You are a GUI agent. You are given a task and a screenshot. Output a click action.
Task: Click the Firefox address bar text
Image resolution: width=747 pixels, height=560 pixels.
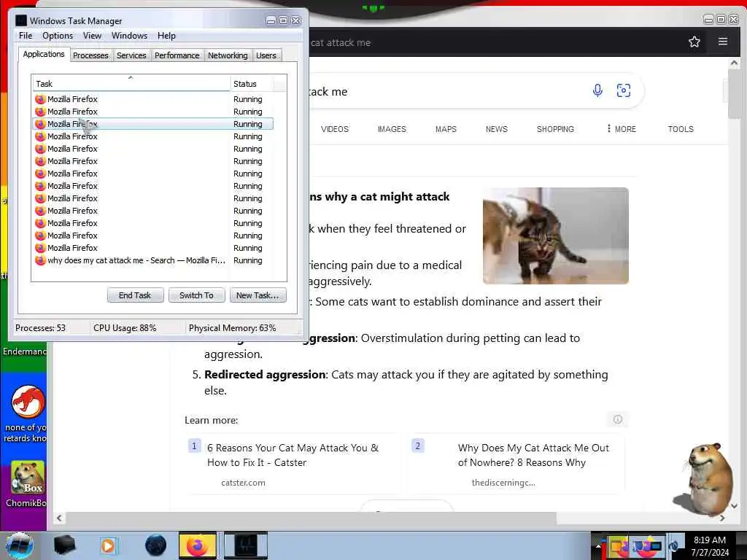point(340,42)
